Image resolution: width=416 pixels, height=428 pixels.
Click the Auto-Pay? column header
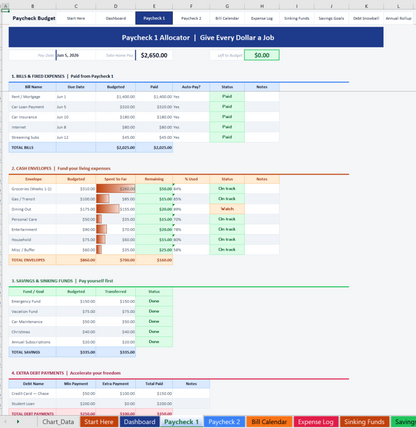point(191,87)
